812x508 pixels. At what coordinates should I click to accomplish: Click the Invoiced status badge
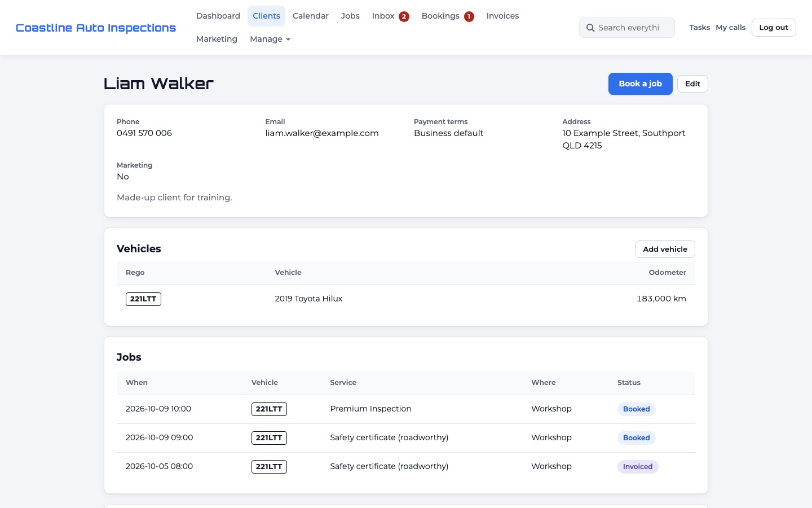point(638,467)
